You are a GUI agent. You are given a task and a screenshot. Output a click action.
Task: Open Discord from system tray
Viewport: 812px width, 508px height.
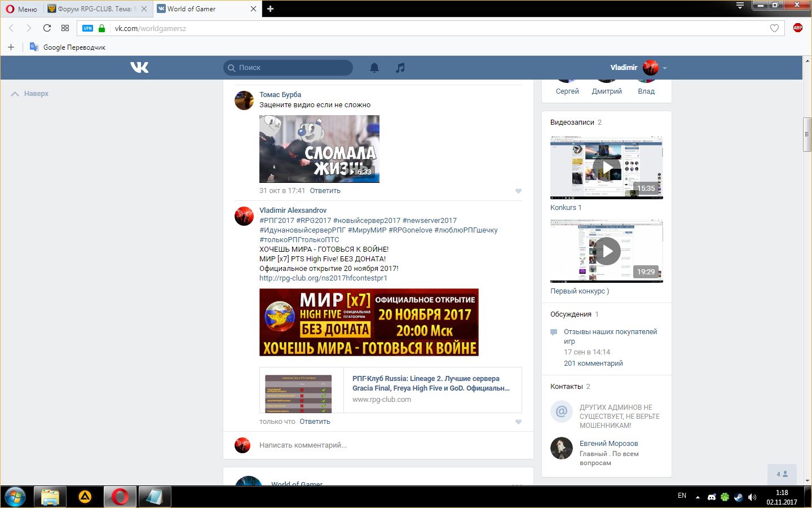[712, 497]
